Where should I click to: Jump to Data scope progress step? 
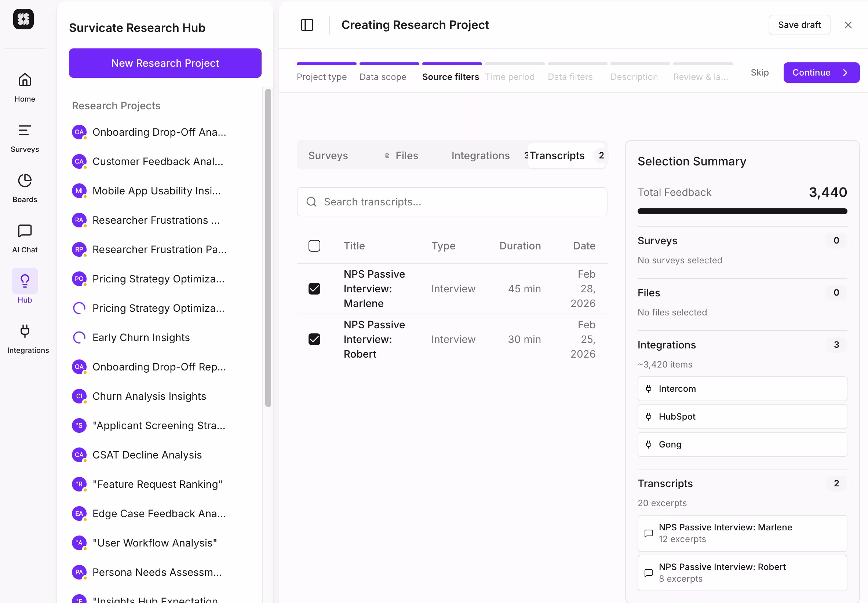tap(383, 77)
